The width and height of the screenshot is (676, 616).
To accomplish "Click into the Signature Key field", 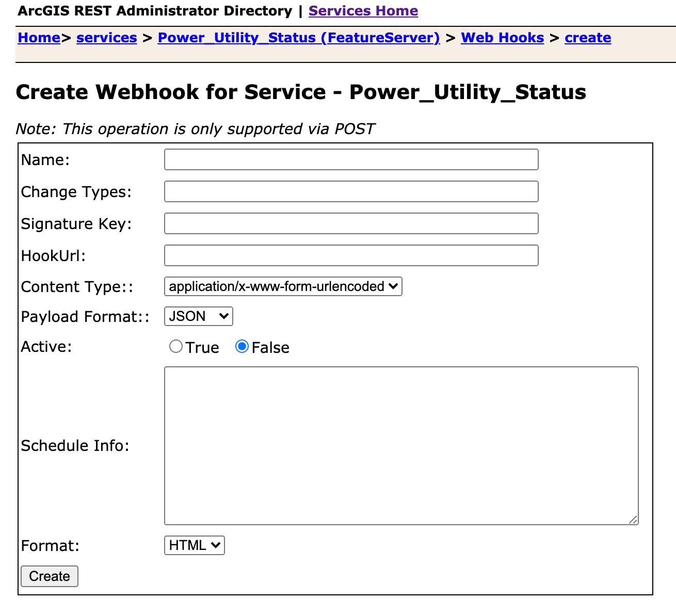I will (x=351, y=223).
